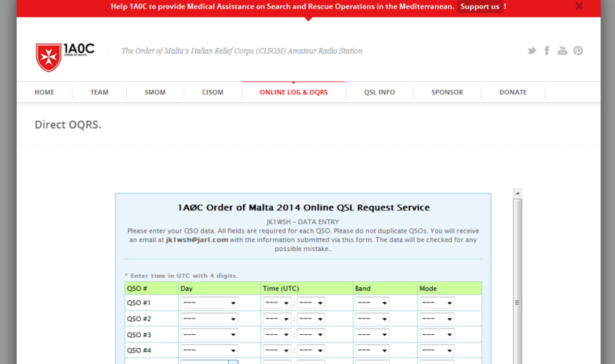Open Band dropdown for QSO #1
The width and height of the screenshot is (615, 364).
372,303
